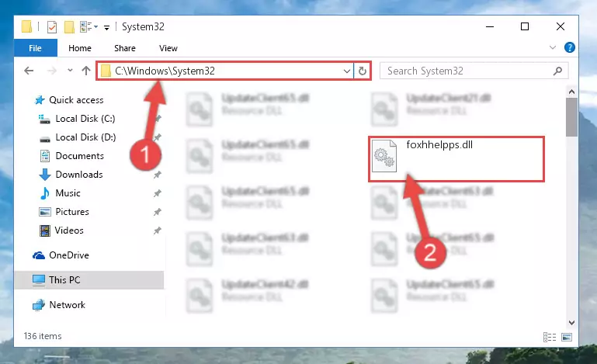Click the New folder quick access icon
Viewport: 597px width, 364px height.
(x=69, y=27)
